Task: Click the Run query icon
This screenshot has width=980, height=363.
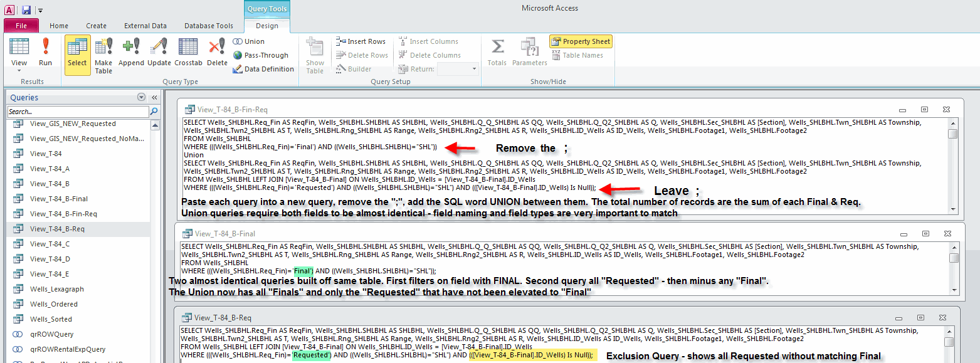Action: point(45,51)
